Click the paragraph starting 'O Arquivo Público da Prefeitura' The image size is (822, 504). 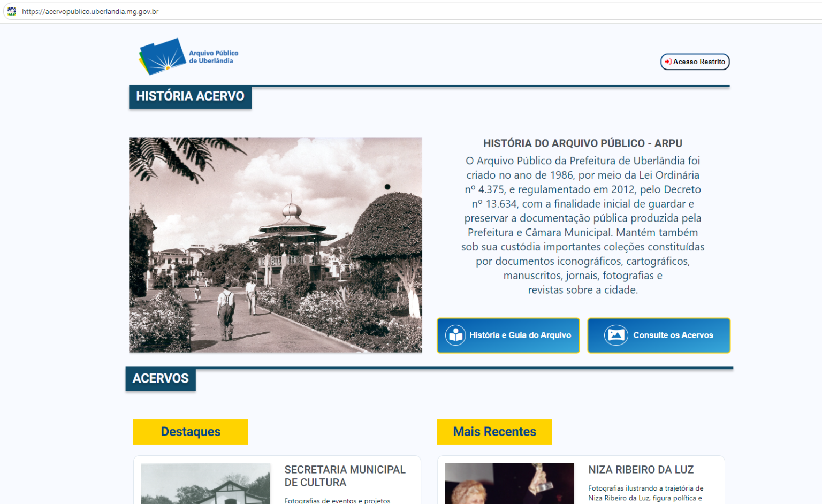click(583, 225)
